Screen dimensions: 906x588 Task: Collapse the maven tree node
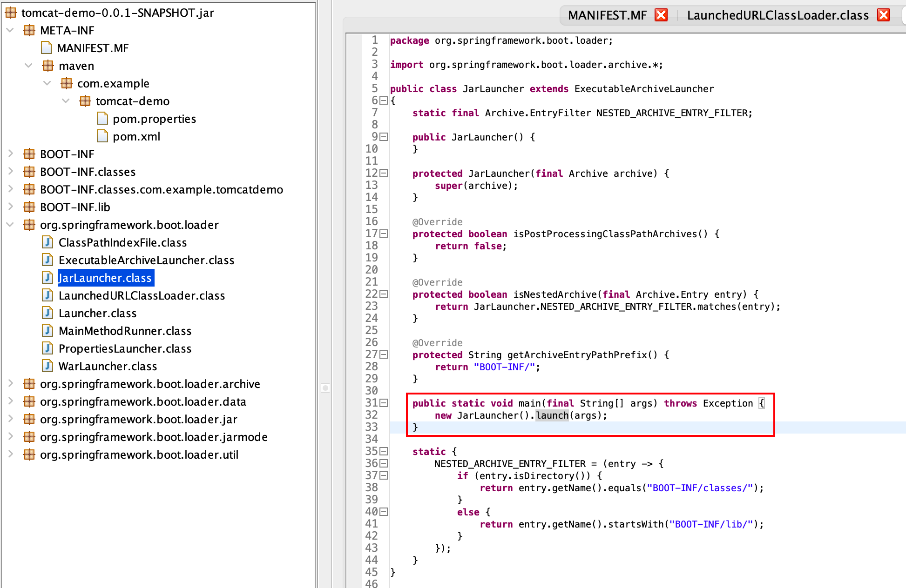coord(29,66)
